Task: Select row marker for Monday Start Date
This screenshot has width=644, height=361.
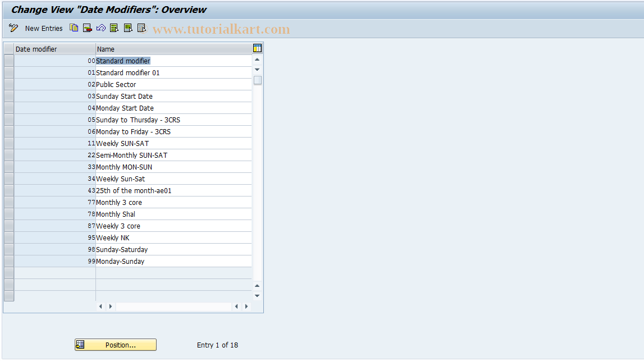Action: [9, 108]
